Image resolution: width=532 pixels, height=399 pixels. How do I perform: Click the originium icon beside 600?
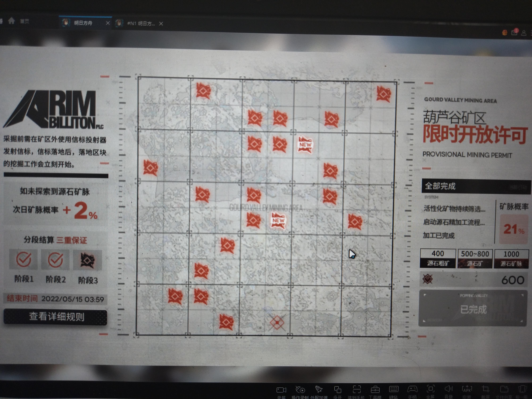pyautogui.click(x=427, y=279)
